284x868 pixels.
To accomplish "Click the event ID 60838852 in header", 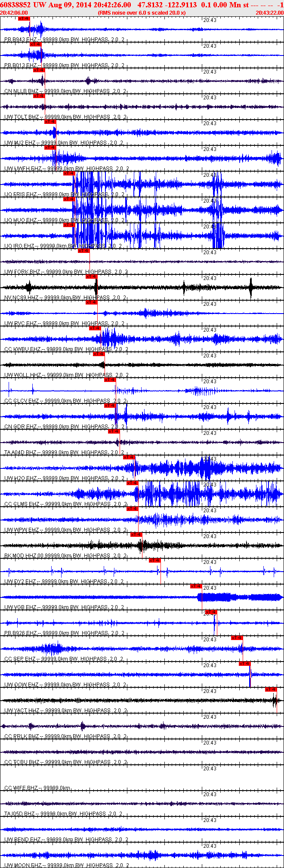I will [x=15, y=5].
